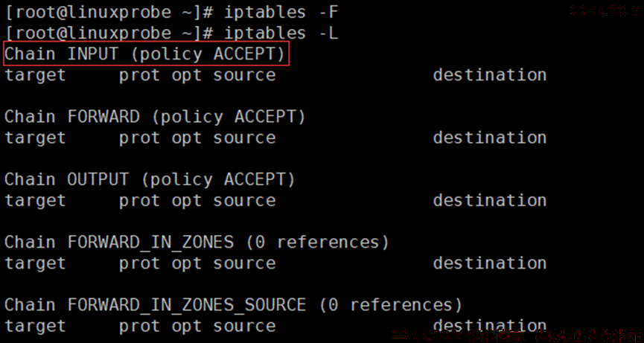The width and height of the screenshot is (644, 343).
Task: Click the Chain FORWARD (policy ACCEPT) line
Action: (155, 117)
